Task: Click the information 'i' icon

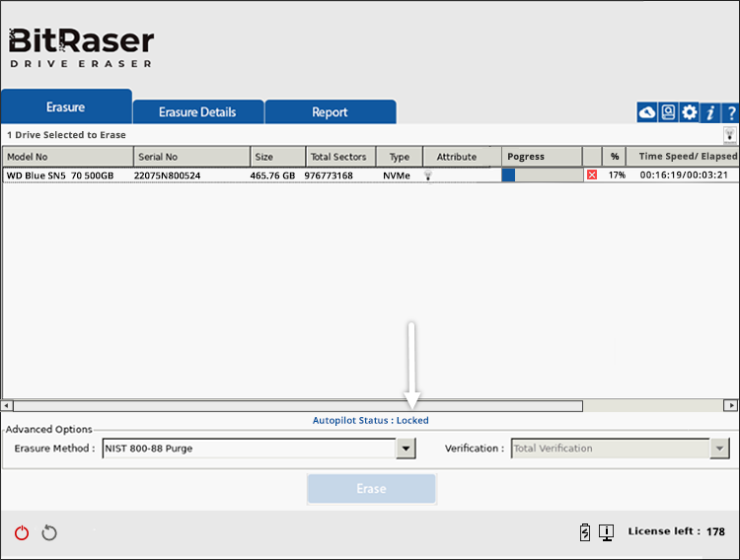Action: coord(710,112)
